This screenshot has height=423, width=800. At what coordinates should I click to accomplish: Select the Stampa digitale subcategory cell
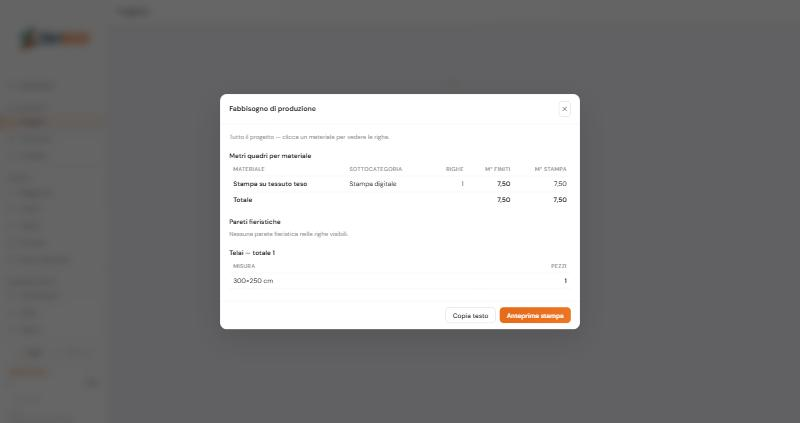pyautogui.click(x=372, y=184)
